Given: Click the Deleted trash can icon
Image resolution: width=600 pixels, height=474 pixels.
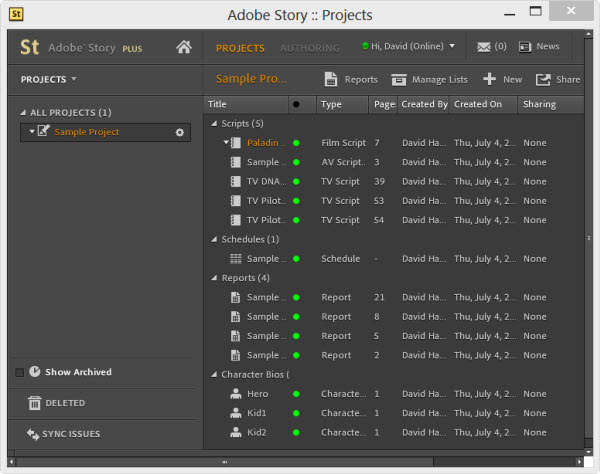Looking at the screenshot, I should [x=34, y=403].
